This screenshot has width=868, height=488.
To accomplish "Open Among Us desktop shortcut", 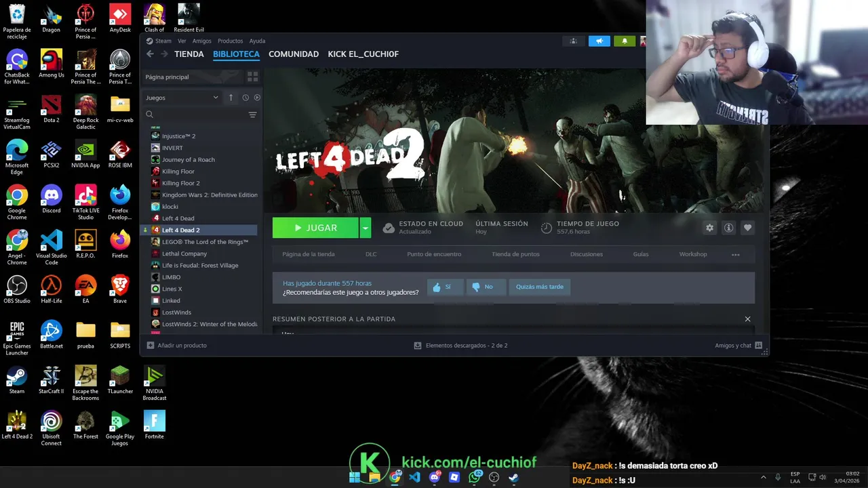I will (52, 64).
